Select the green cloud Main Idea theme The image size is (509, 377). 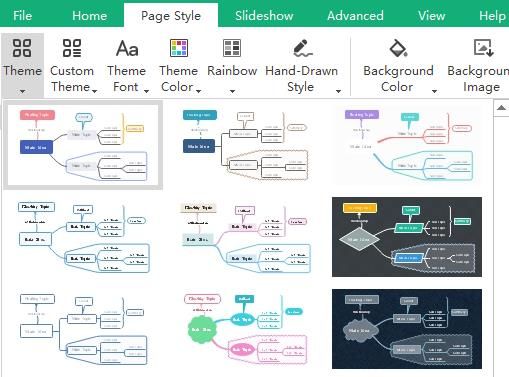click(244, 329)
